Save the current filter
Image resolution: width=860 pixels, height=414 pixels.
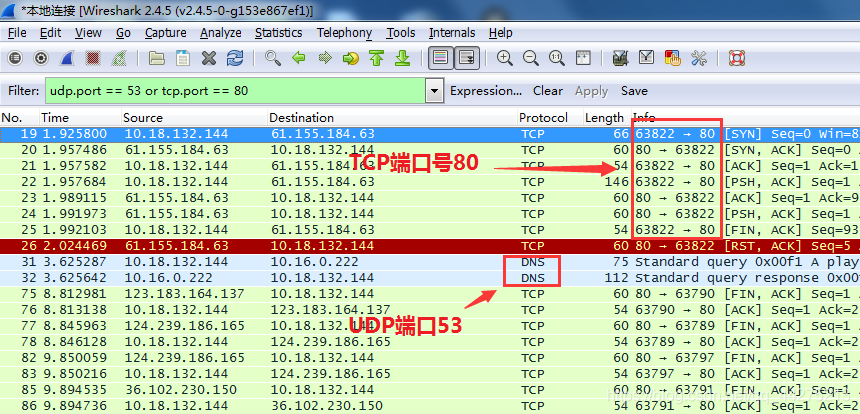(x=634, y=91)
